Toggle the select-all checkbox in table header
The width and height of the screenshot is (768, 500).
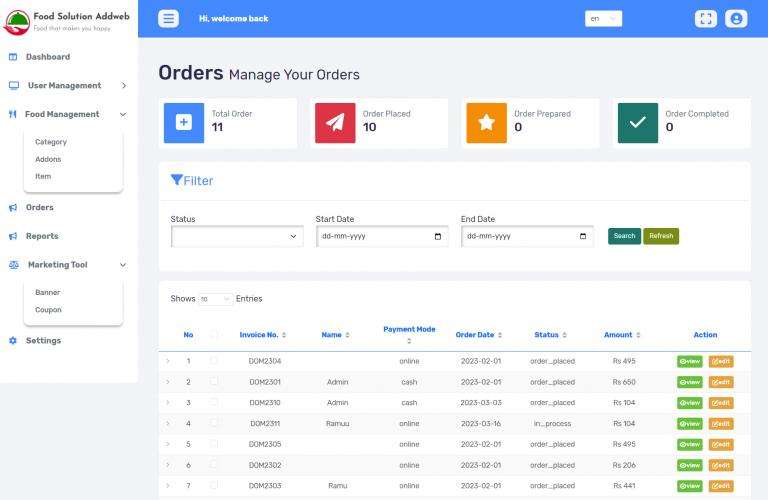213,335
